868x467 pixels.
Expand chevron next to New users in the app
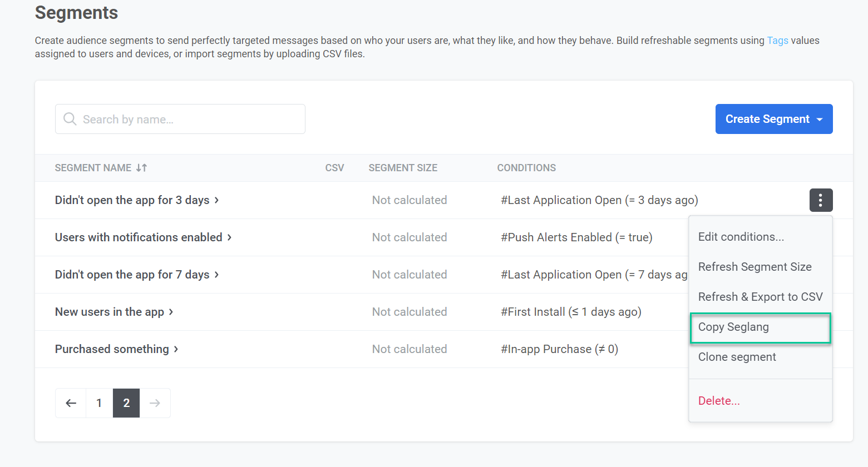pyautogui.click(x=171, y=312)
